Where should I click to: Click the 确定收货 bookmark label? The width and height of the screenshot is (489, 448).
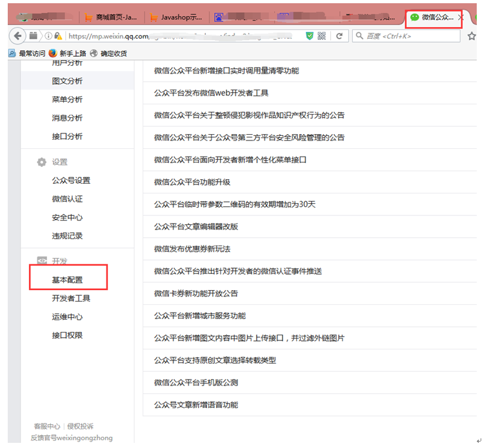[114, 54]
